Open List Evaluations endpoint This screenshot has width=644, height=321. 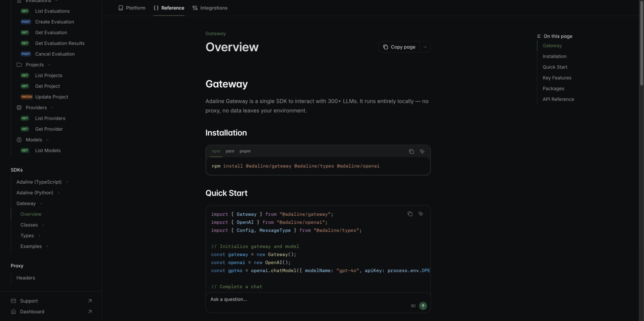pos(52,11)
